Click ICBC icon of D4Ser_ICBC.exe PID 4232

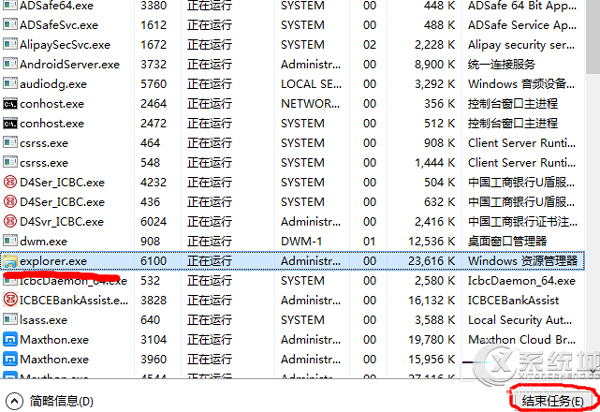coord(10,182)
